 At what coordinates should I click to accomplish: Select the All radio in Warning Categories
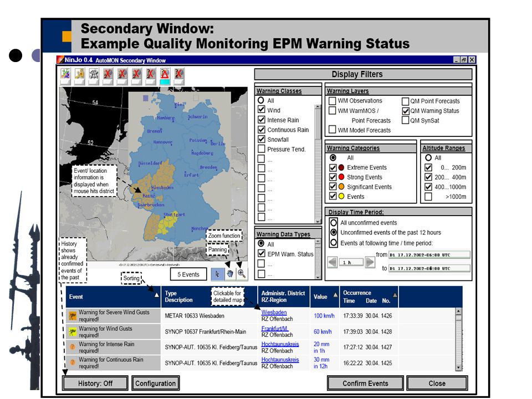coord(333,158)
